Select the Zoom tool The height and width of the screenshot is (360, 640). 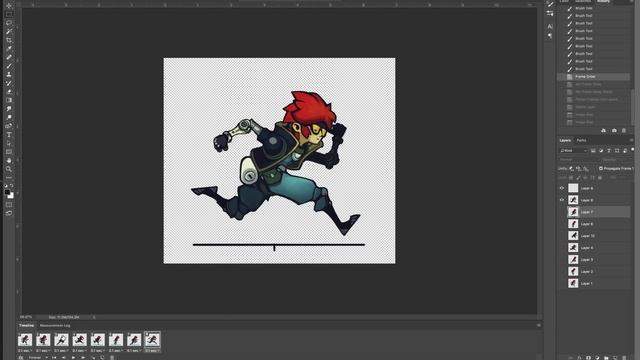pos(9,169)
